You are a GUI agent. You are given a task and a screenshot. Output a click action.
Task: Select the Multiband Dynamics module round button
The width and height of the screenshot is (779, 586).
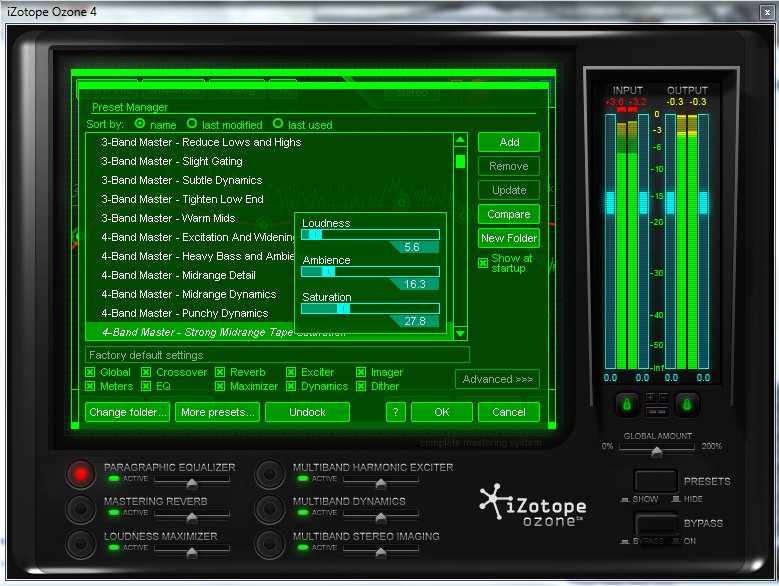pos(269,509)
